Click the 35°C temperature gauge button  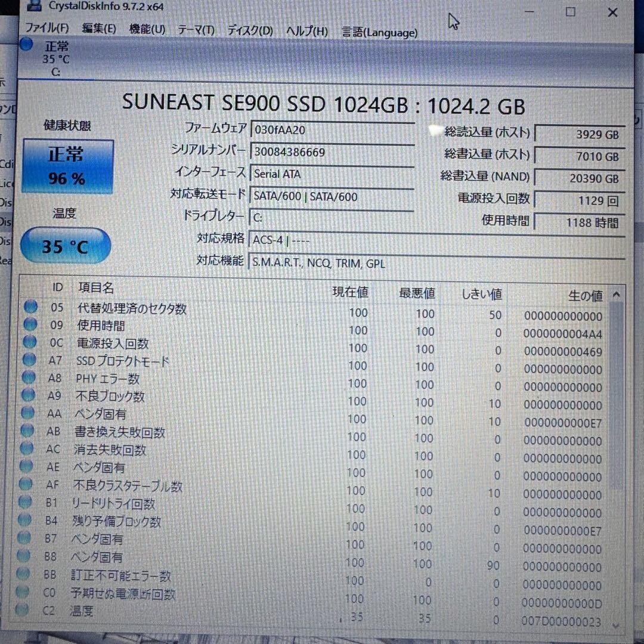point(66,246)
